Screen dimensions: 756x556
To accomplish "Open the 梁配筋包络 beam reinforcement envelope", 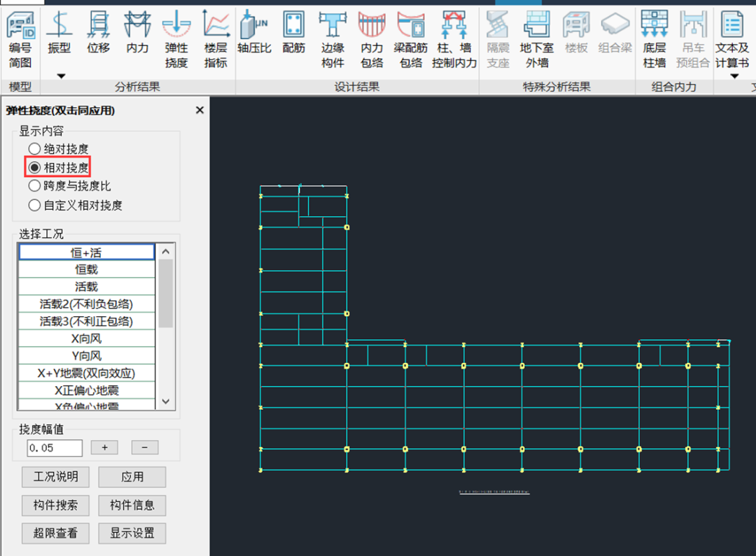I will [411, 41].
